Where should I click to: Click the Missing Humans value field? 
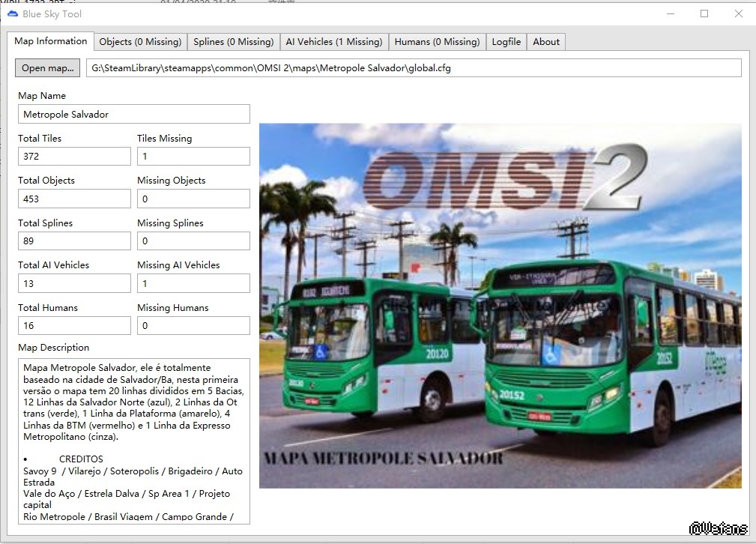(x=193, y=325)
